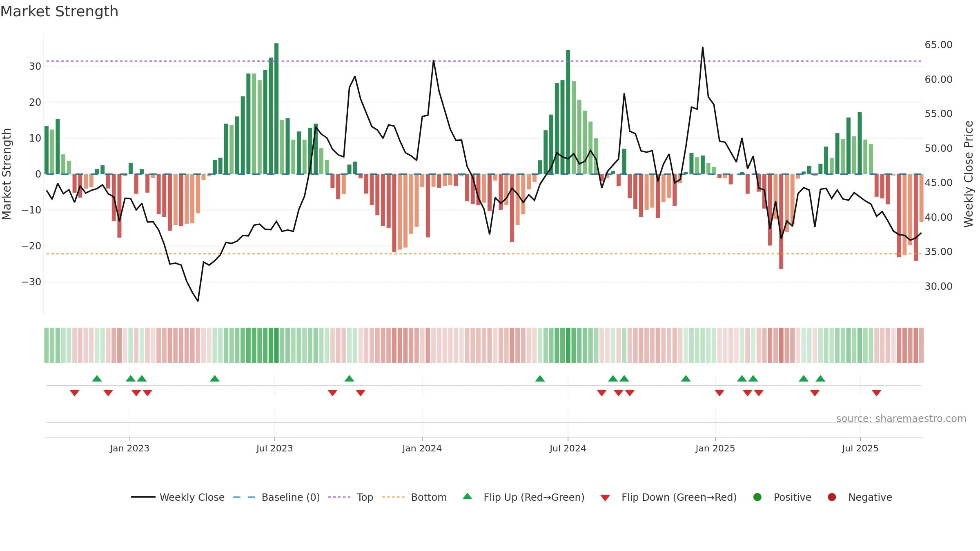Click the first red Flip Down marker in 2022
This screenshot has width=980, height=551.
pos(74,393)
